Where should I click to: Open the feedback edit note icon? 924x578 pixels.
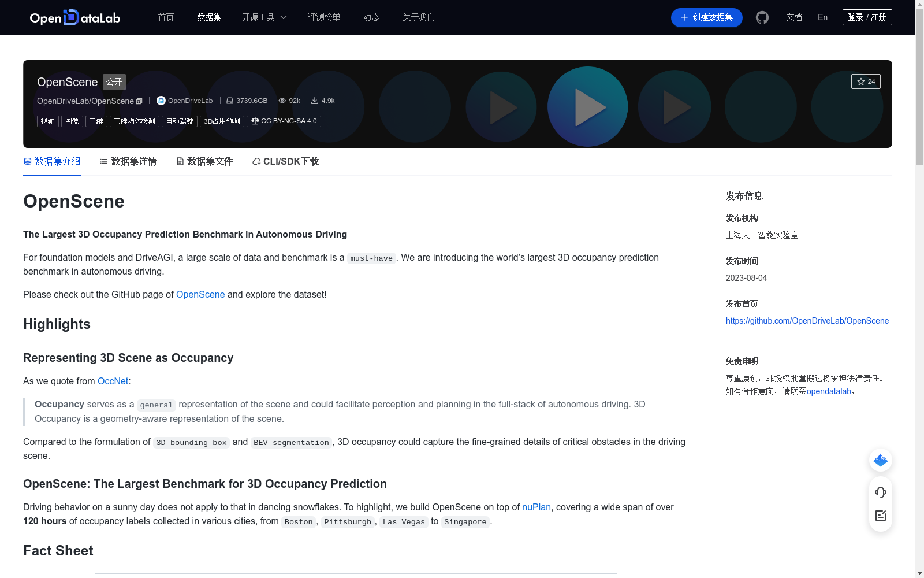881,516
